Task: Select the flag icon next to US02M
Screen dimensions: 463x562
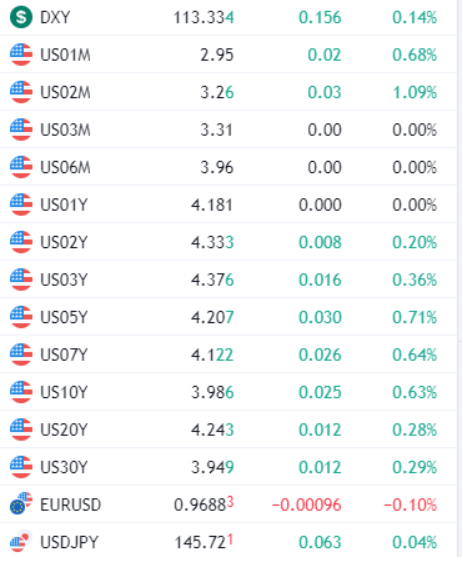Action: (x=21, y=92)
